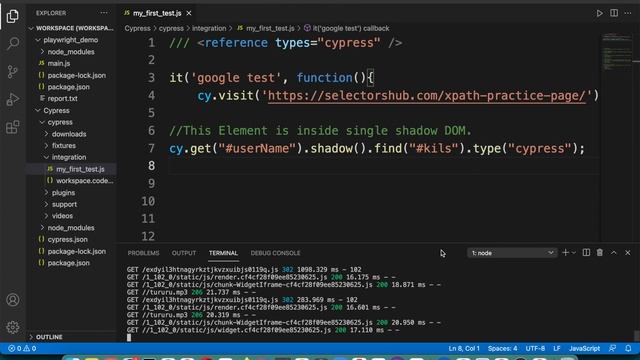The image size is (640, 360).
Task: Change encoding via UTF-8 status item
Action: [535, 348]
